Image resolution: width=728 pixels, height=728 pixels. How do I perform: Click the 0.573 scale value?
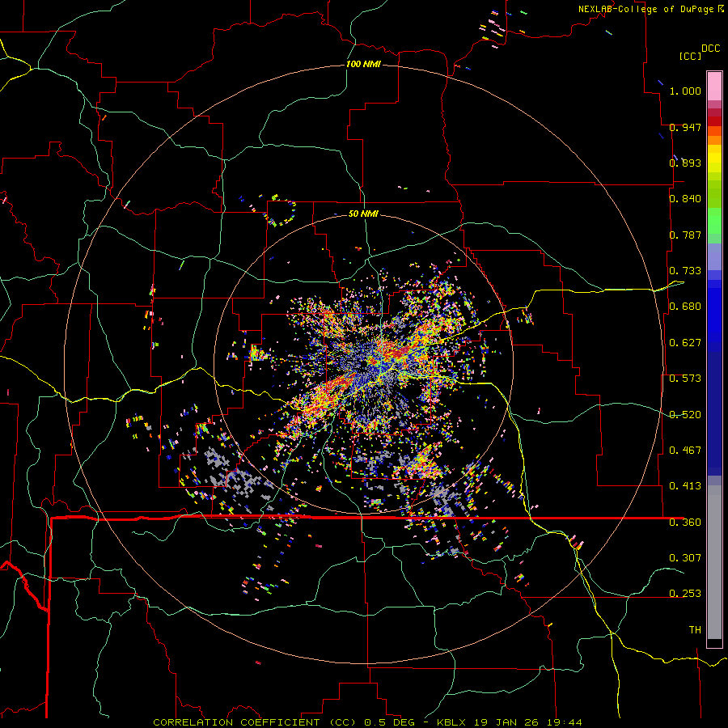[685, 379]
